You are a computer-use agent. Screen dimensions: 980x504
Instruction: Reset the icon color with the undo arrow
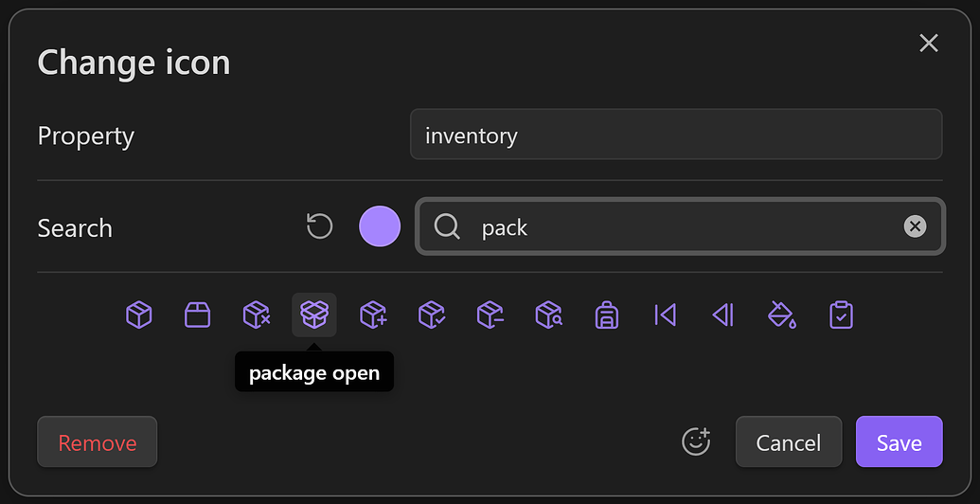click(x=320, y=226)
